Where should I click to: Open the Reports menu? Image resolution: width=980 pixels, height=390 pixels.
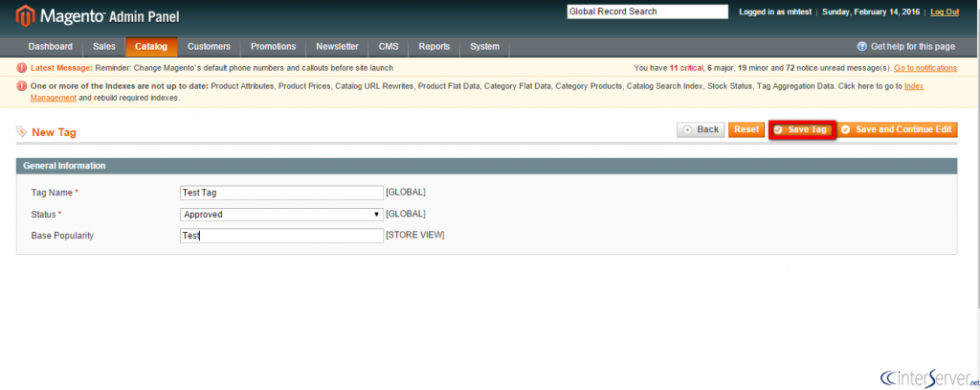[x=434, y=46]
